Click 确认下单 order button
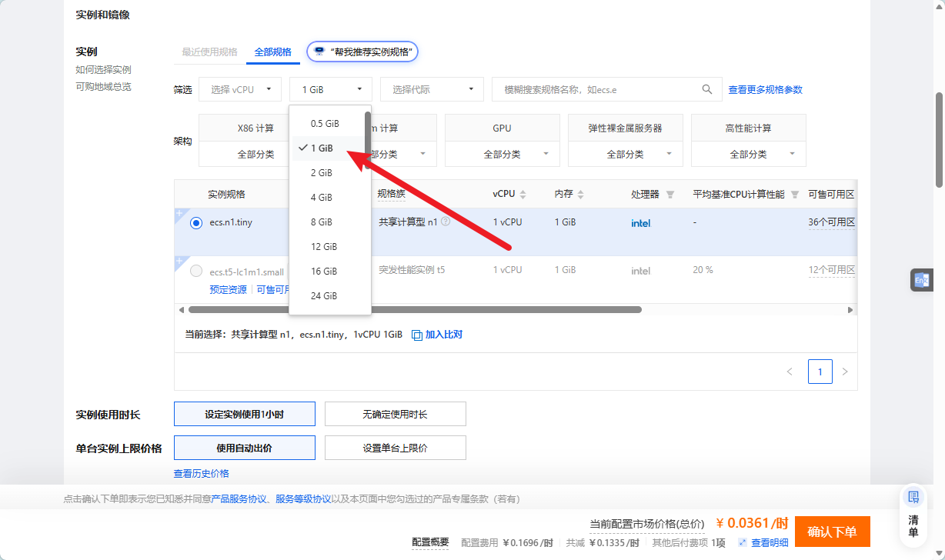Viewport: 945px width, 560px height. point(832,532)
